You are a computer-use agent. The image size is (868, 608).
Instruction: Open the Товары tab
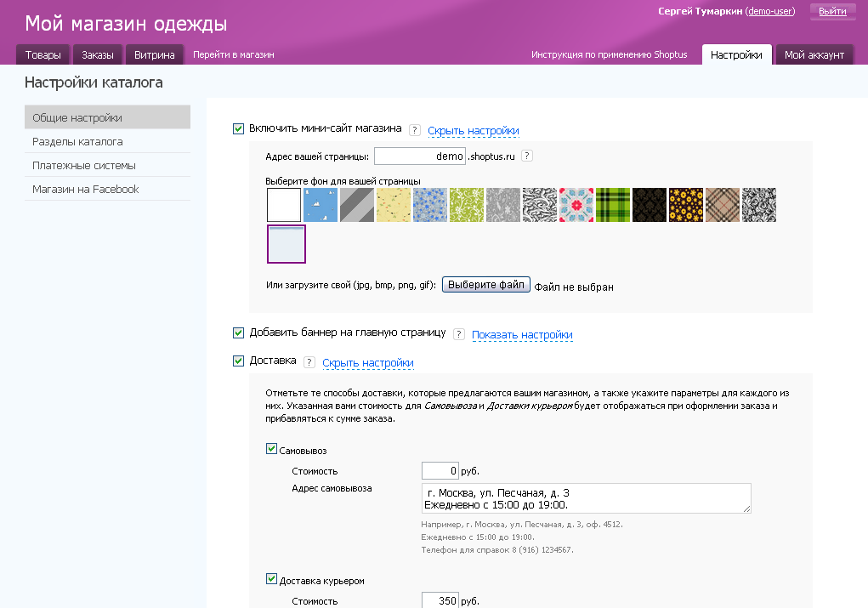click(43, 54)
